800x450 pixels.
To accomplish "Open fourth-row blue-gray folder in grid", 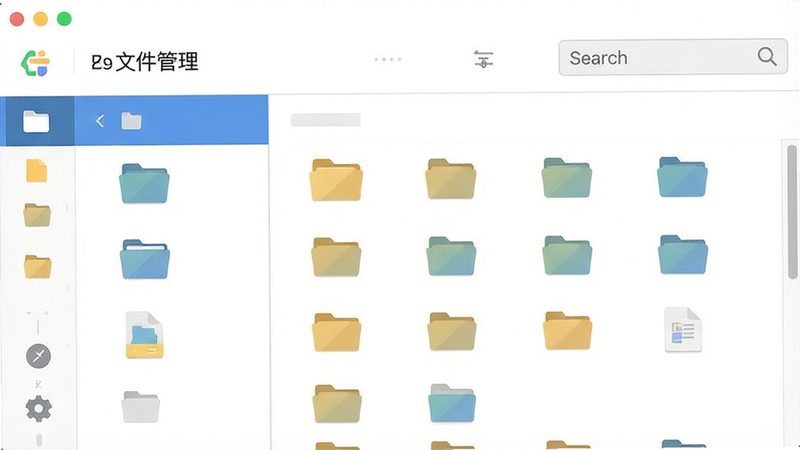I will coord(452,403).
